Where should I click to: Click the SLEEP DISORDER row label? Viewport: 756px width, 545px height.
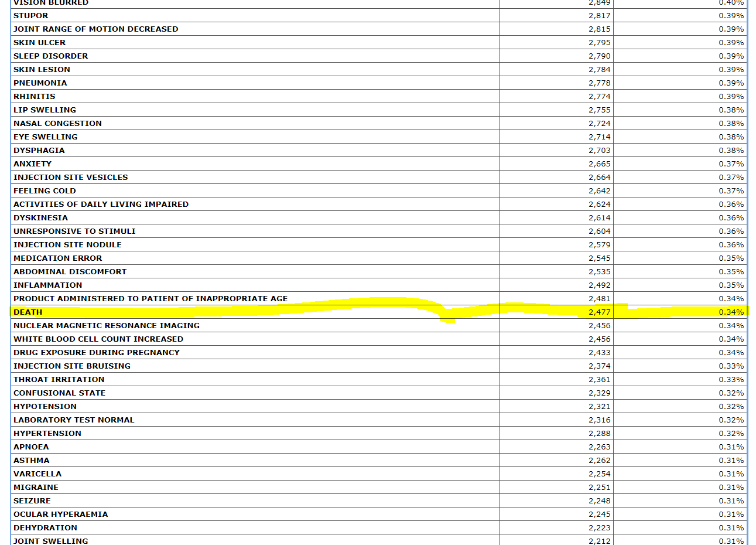[x=51, y=56]
